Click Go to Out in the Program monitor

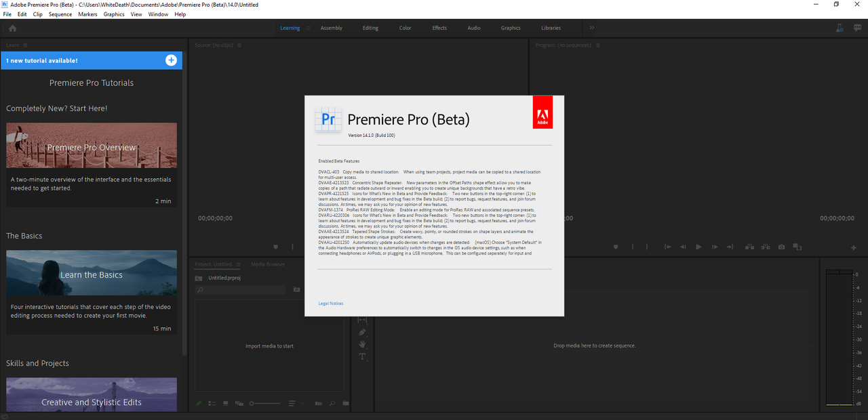pos(730,247)
